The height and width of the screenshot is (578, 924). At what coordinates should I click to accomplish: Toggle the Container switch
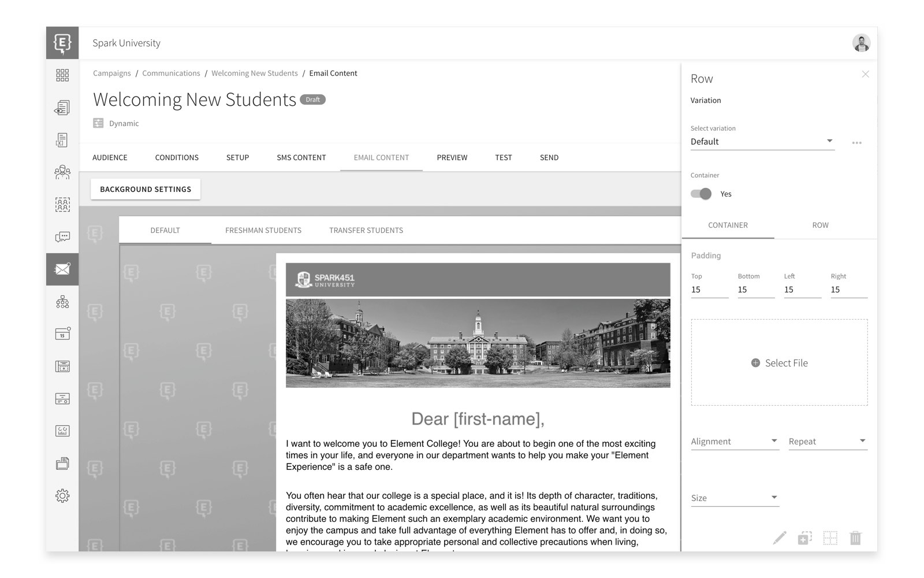[701, 194]
